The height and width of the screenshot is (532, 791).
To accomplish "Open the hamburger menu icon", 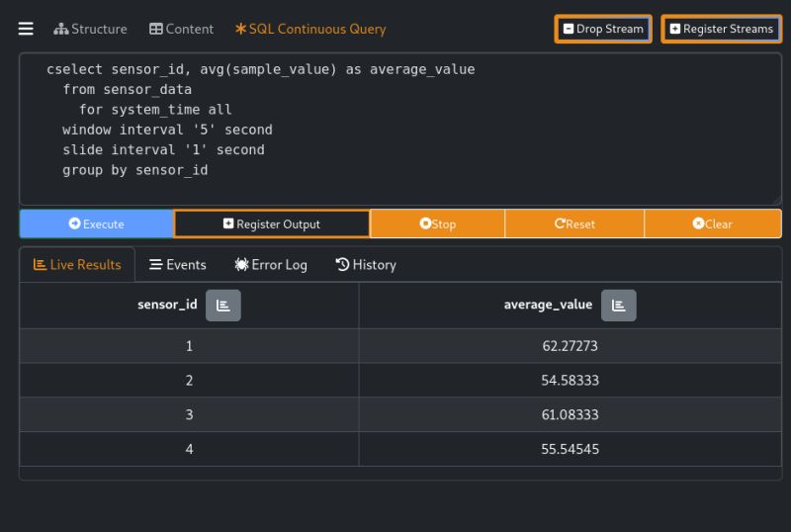I will tap(26, 29).
